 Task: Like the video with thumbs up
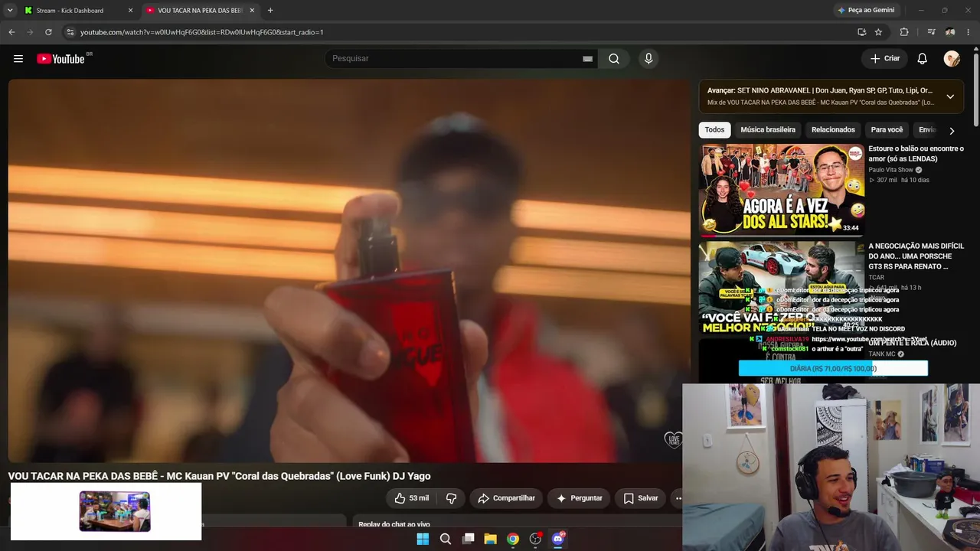[x=411, y=498]
